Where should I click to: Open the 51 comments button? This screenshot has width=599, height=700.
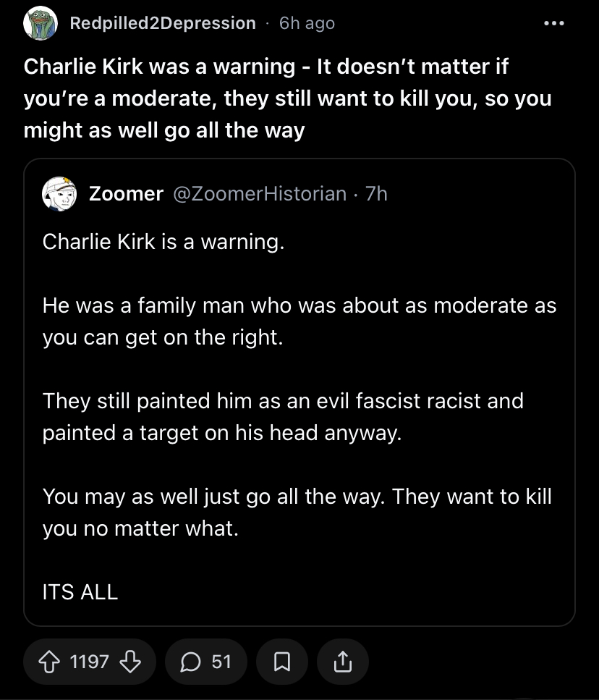point(206,662)
